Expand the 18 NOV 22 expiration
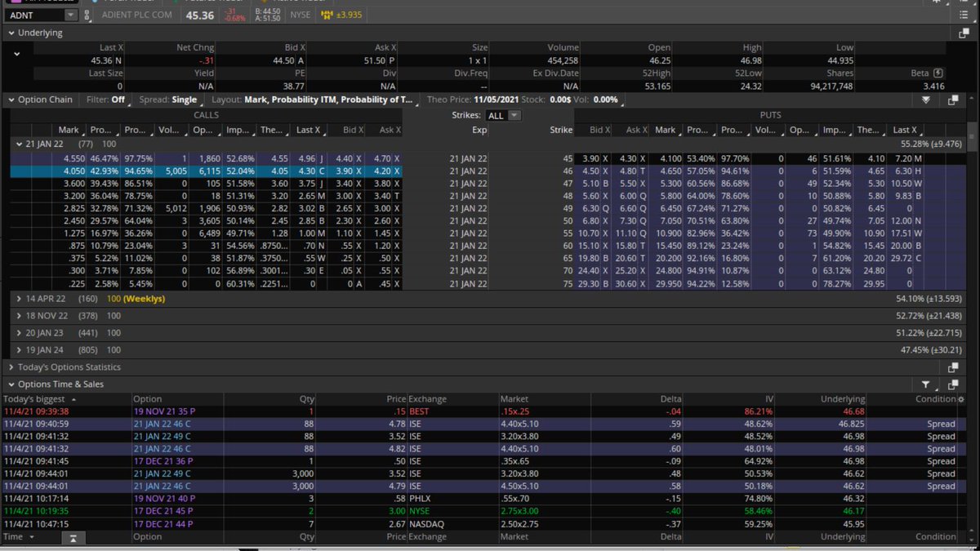The width and height of the screenshot is (980, 551). [19, 315]
